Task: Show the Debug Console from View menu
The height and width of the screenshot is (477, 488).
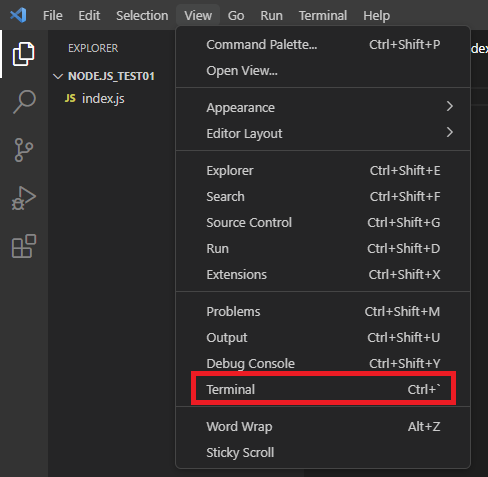Action: pyautogui.click(x=323, y=364)
